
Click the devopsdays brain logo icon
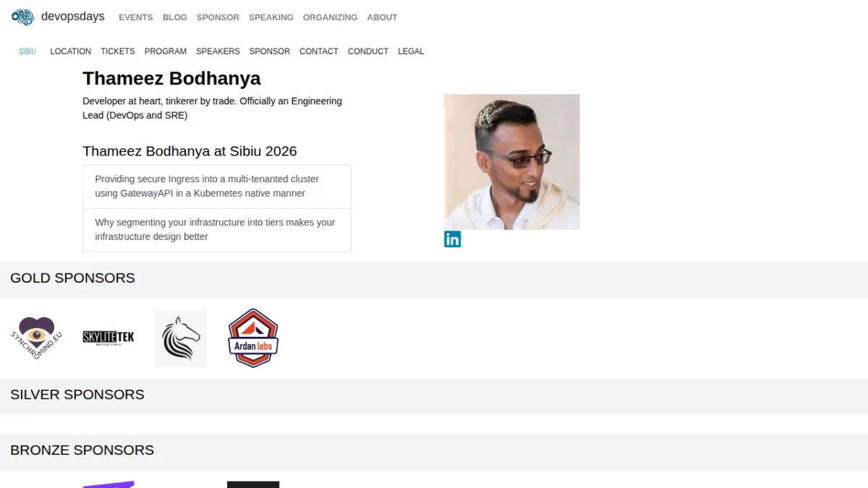(x=22, y=17)
